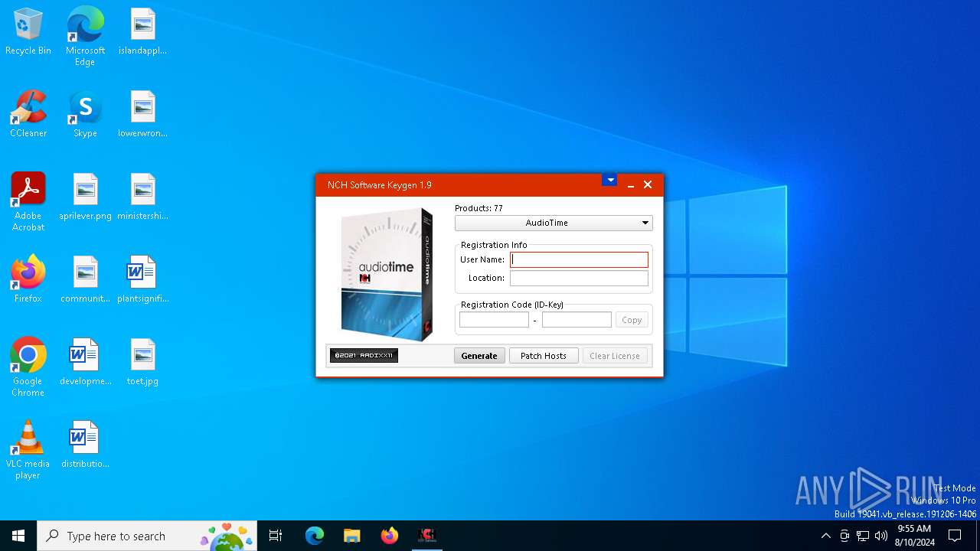
Task: Open Task View from the taskbar
Action: point(276,536)
